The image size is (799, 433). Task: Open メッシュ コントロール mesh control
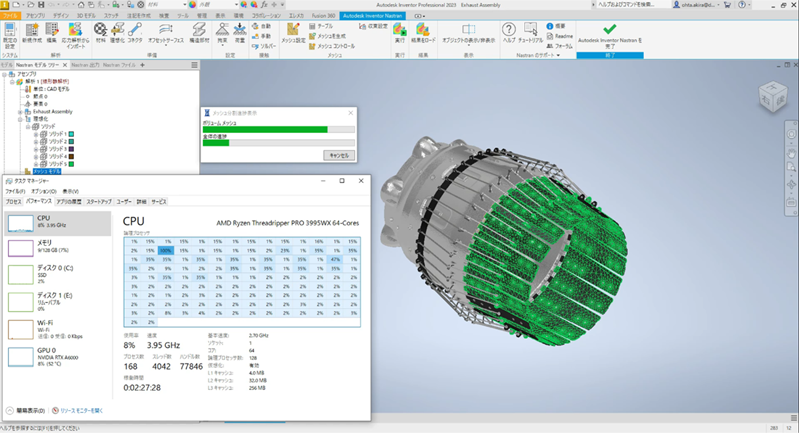click(x=332, y=46)
